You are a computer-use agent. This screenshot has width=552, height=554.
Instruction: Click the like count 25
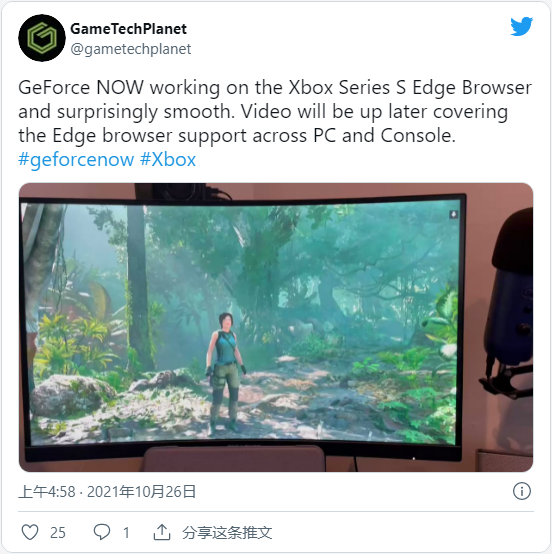point(58,532)
